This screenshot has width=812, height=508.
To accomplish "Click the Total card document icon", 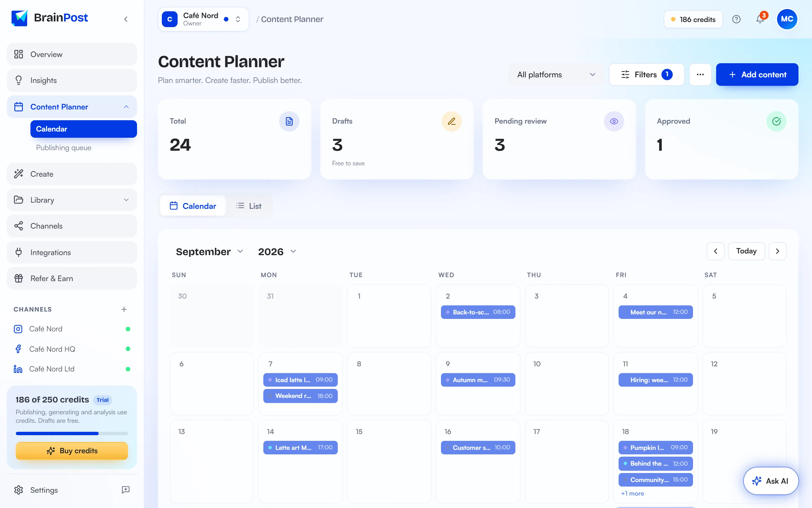I will 289,121.
